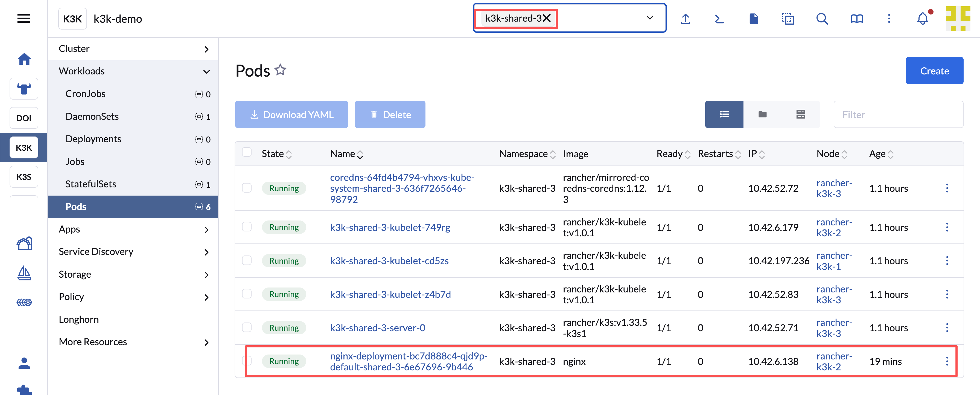Open the k3k-shared-3-kubelet-749rg pod link

[x=390, y=227]
